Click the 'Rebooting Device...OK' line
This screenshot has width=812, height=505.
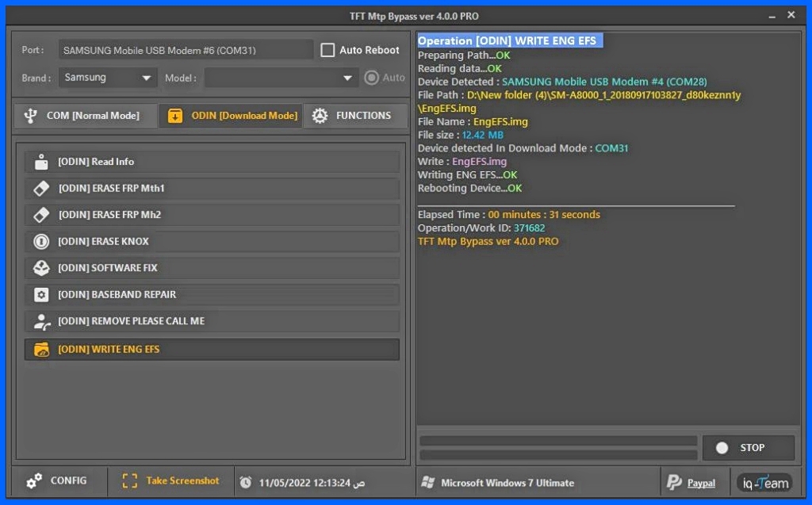(470, 189)
